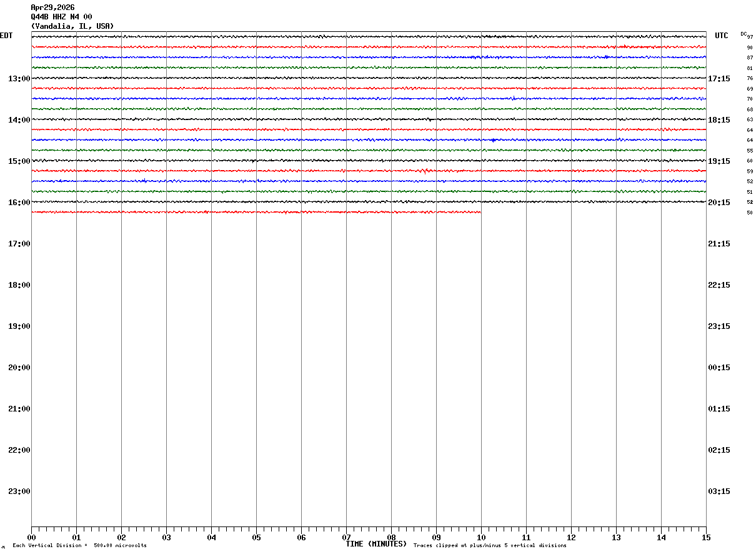Image resolution: width=756 pixels, height=554 pixels.
Task: Click the Apr29,2026 date header
Action: [52, 8]
